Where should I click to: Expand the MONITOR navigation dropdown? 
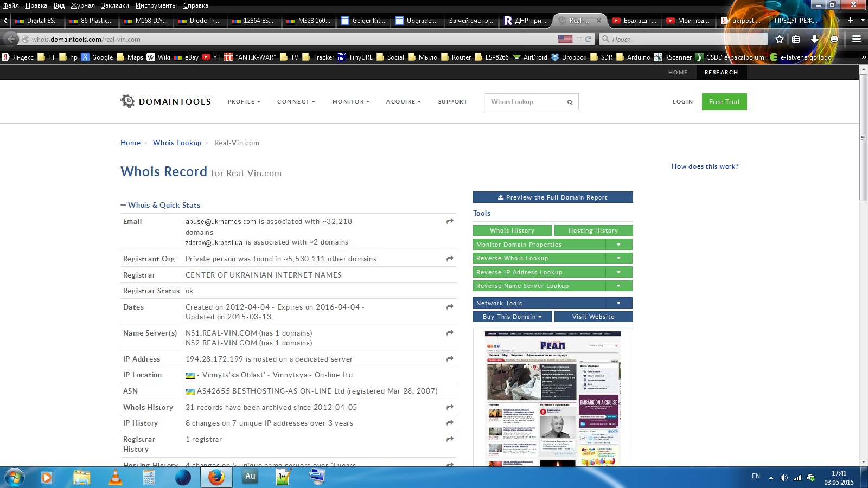(351, 101)
